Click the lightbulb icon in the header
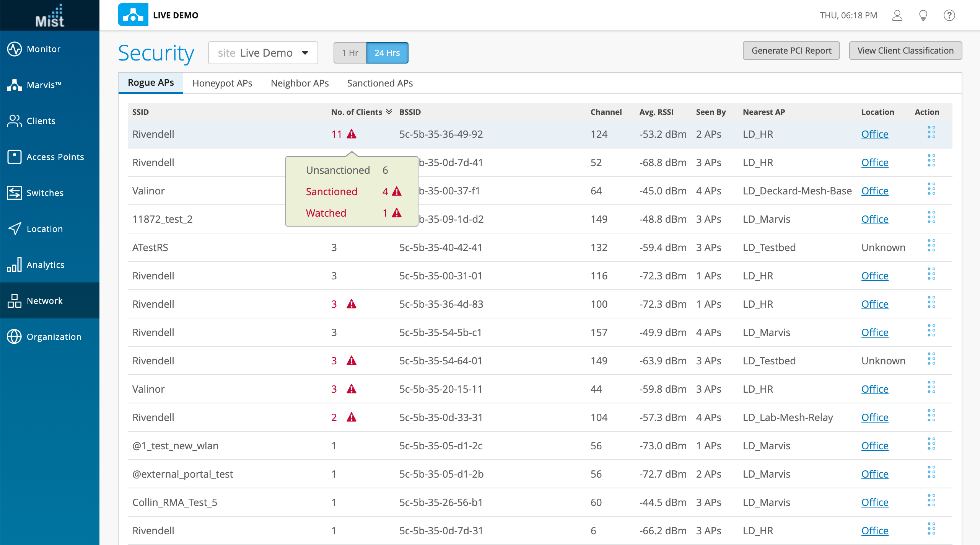 923,15
